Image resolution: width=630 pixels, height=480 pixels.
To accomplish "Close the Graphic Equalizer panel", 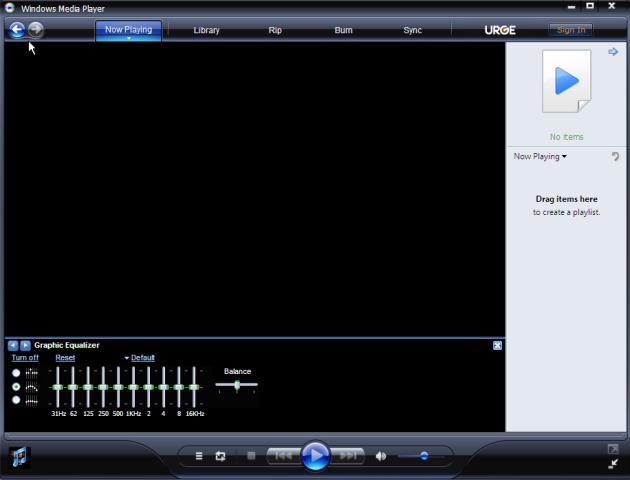I will pyautogui.click(x=497, y=345).
